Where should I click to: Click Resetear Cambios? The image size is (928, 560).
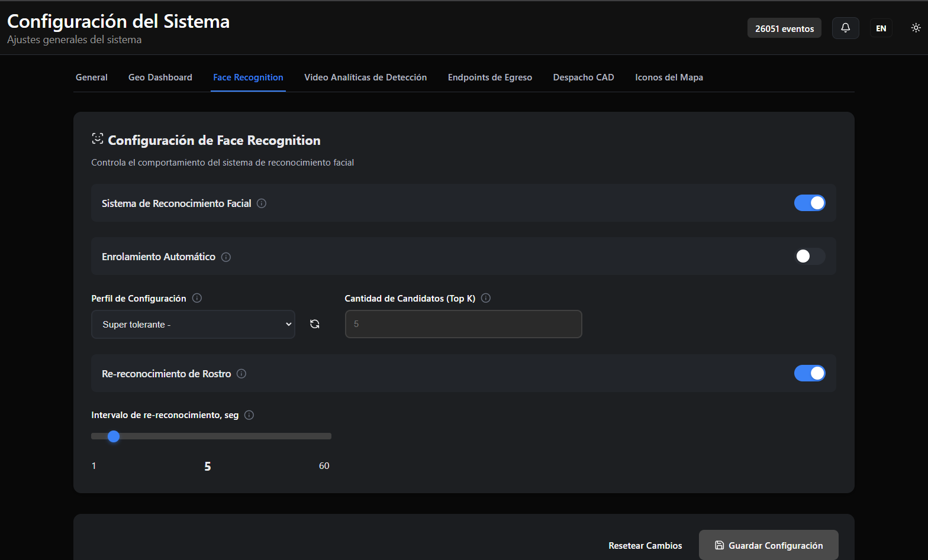pyautogui.click(x=645, y=545)
